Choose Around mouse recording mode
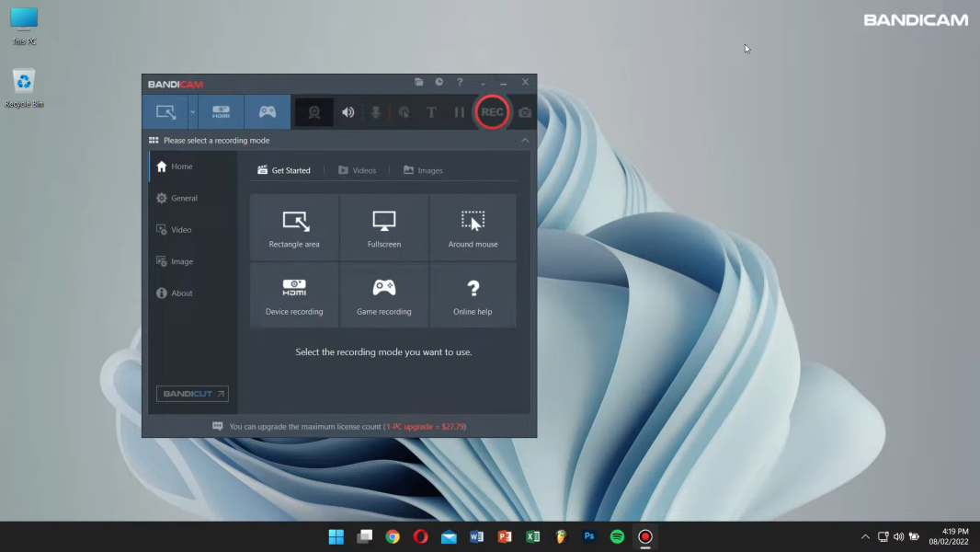Viewport: 980px width, 552px height. click(x=473, y=227)
